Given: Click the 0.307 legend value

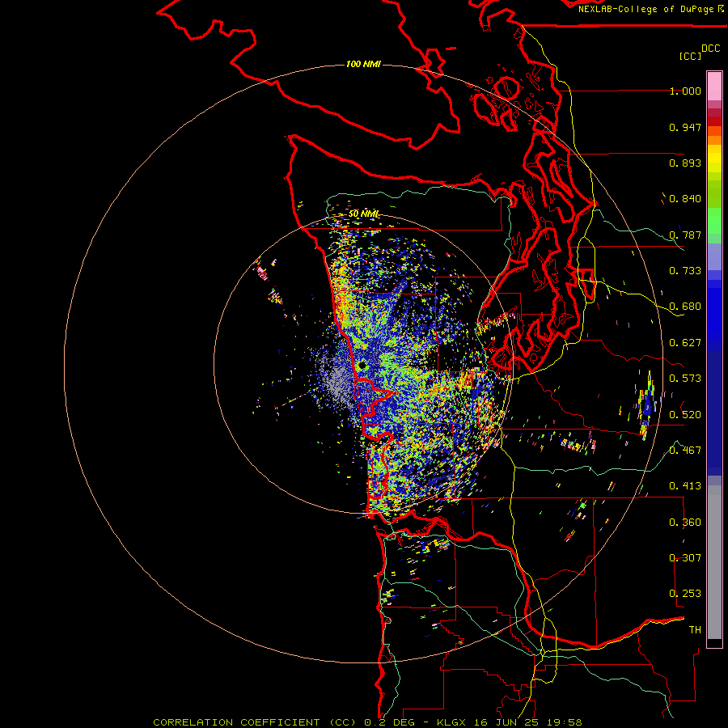Looking at the screenshot, I should pos(685,558).
